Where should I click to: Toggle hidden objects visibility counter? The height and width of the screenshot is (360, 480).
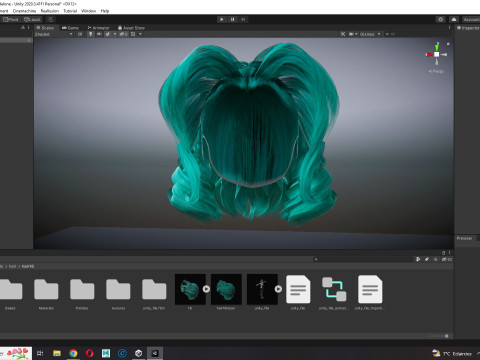click(123, 34)
